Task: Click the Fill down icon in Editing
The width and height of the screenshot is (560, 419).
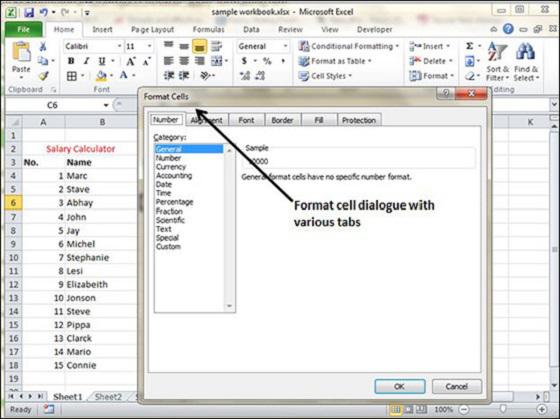Action: click(469, 61)
